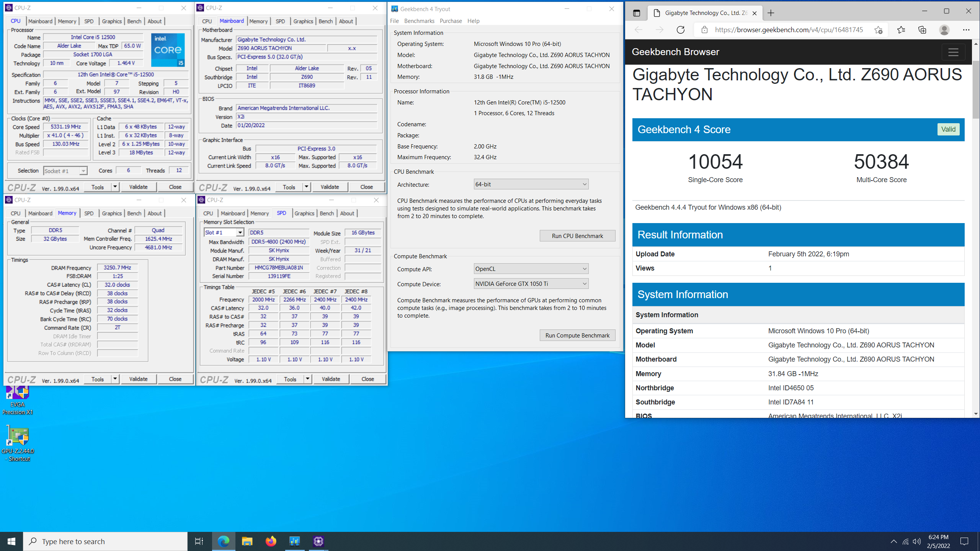Click the taskbar search box
This screenshot has height=551, width=980.
[105, 541]
